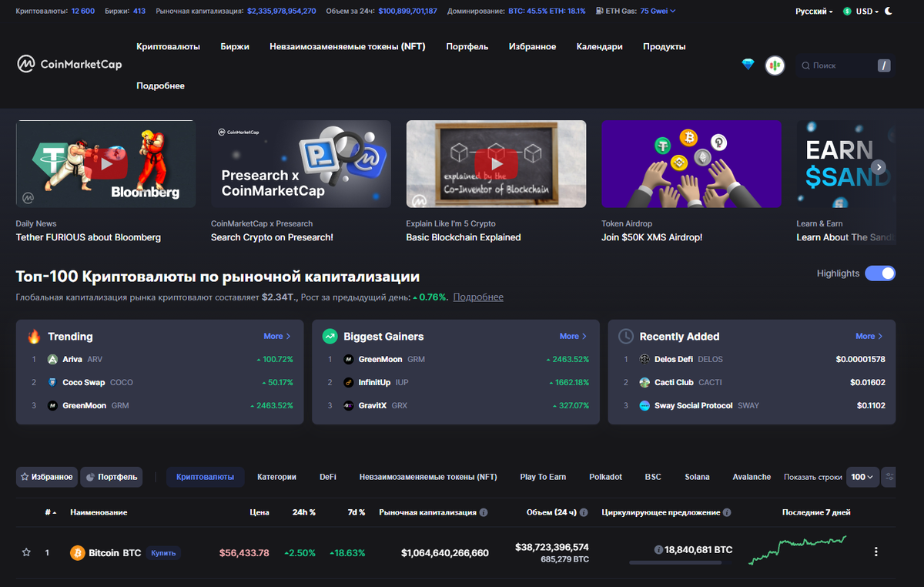This screenshot has height=587, width=924.
Task: Click the Sway Social Protocol coin icon
Action: coord(644,405)
